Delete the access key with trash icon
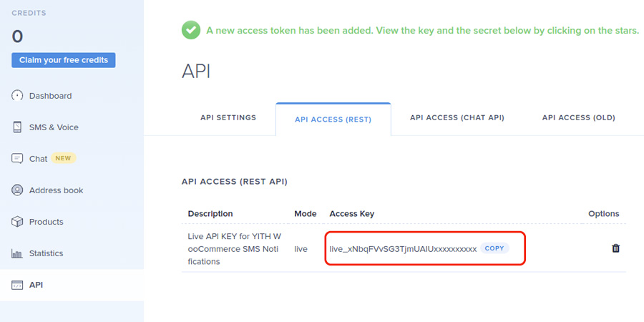This screenshot has width=644, height=322. tap(615, 248)
